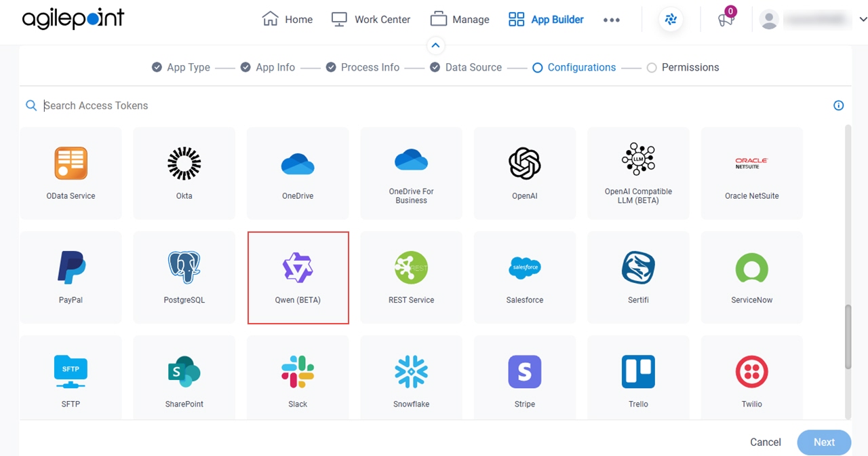Go to the Process Info step
Screen dimensions: 868x456
(x=363, y=67)
